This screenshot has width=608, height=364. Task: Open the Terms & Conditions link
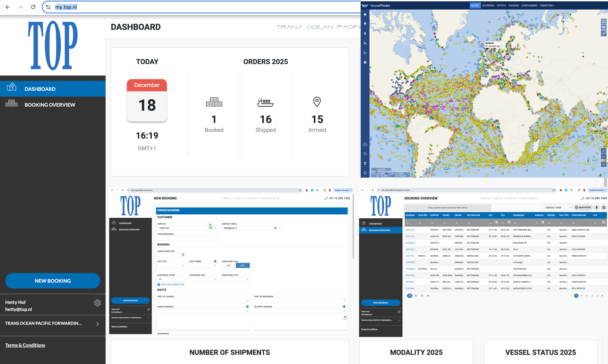pos(25,345)
